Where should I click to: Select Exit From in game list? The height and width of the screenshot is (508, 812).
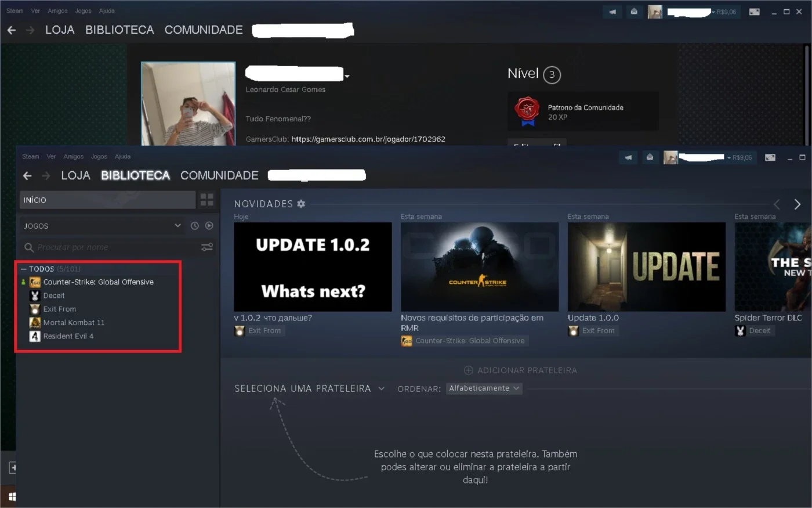60,309
